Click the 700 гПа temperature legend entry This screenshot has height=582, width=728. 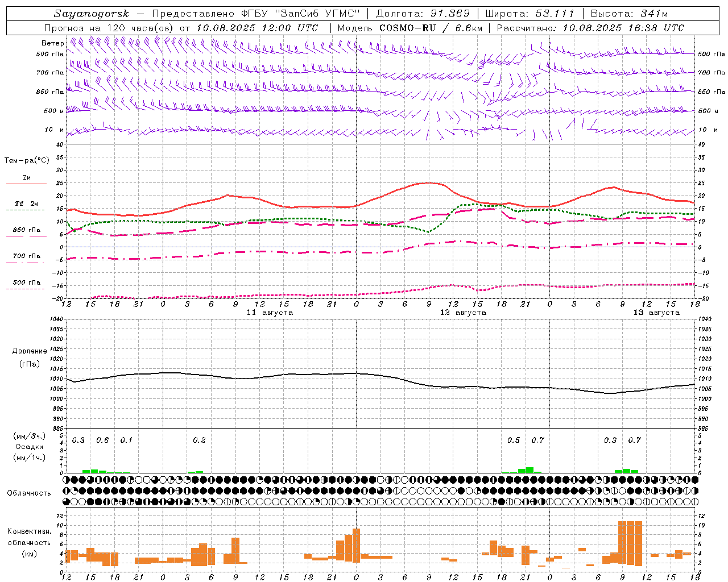click(x=26, y=256)
